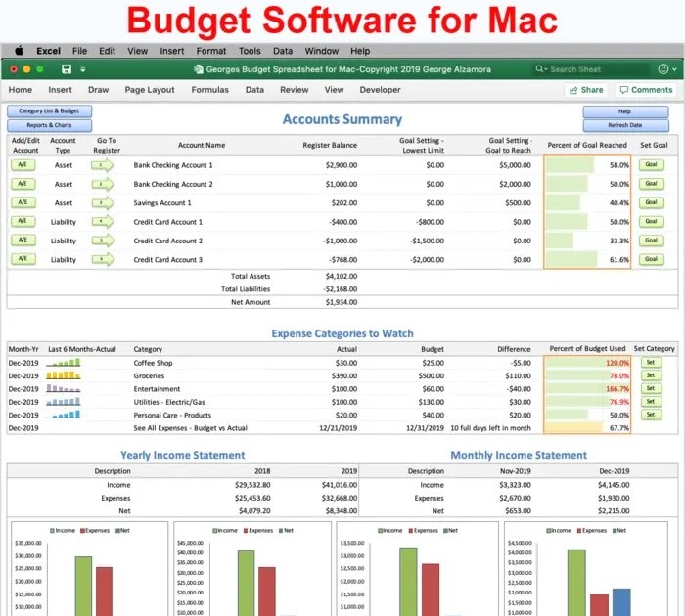Go to register for Bank Checking Account 1
685x616 pixels.
point(103,165)
